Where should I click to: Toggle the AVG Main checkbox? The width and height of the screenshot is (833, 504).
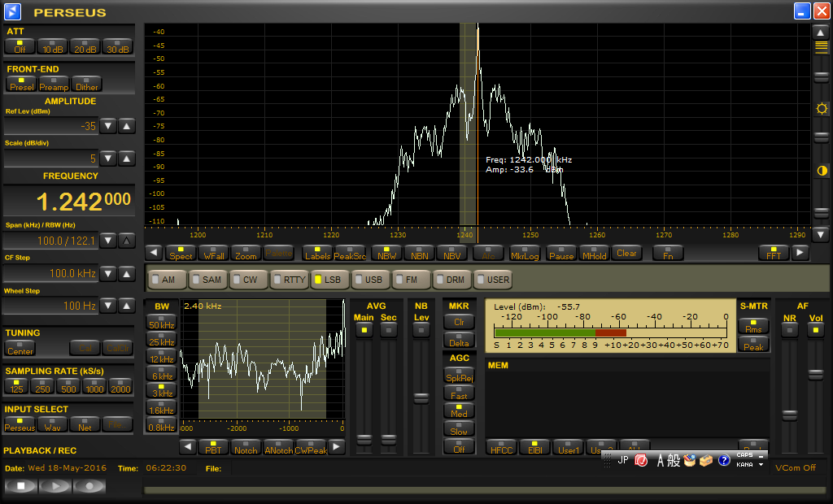pos(364,330)
